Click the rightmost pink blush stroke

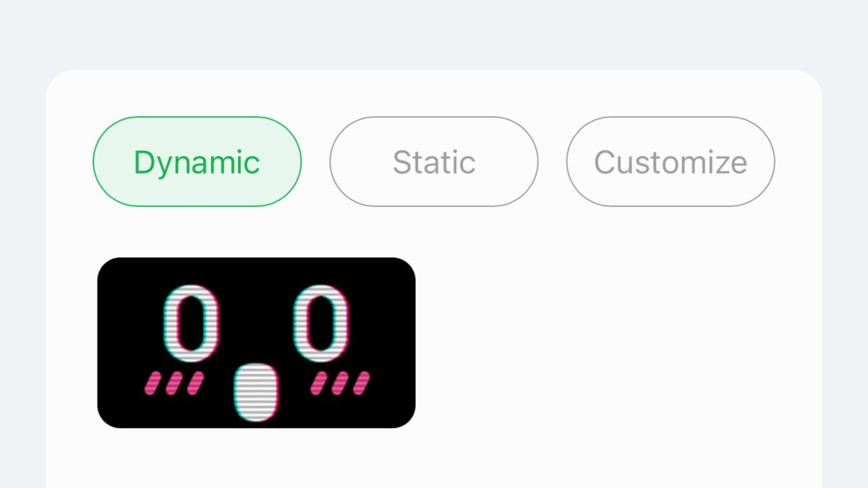360,383
